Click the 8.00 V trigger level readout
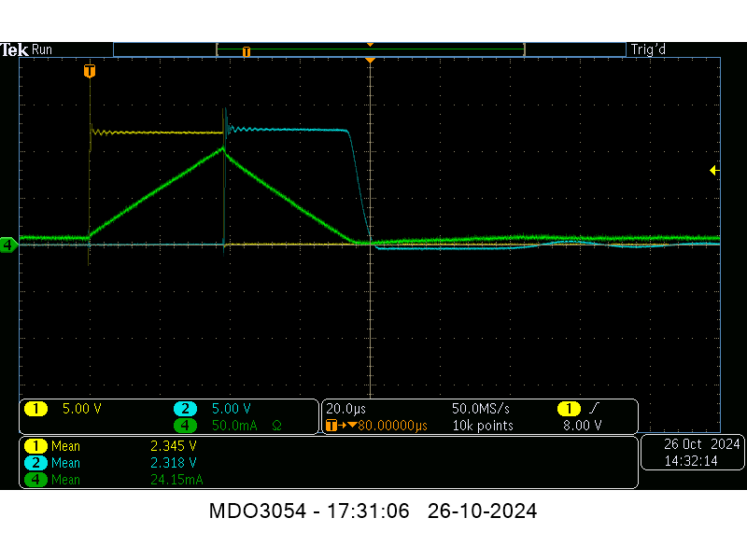The image size is (747, 560). point(583,426)
